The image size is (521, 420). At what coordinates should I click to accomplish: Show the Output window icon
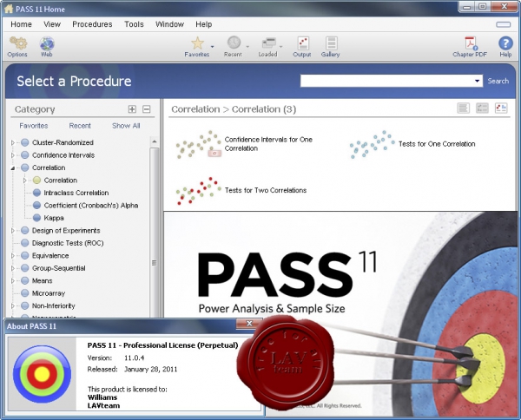tap(303, 43)
